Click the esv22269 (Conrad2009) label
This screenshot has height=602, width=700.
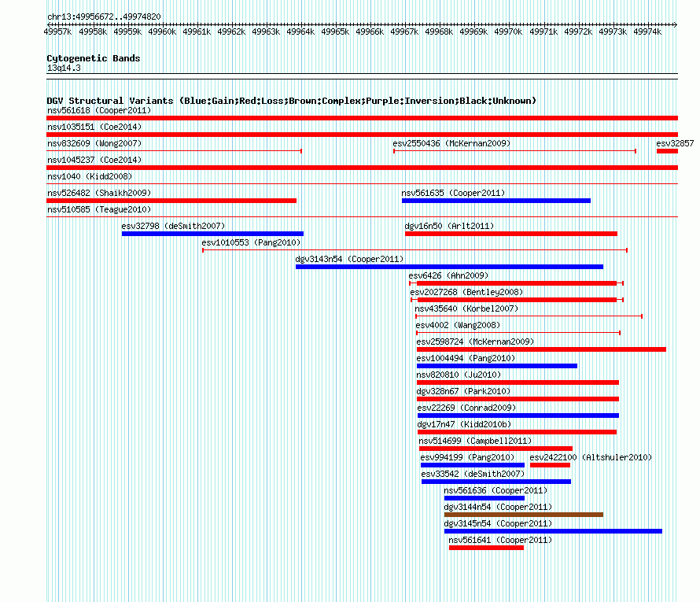466,408
